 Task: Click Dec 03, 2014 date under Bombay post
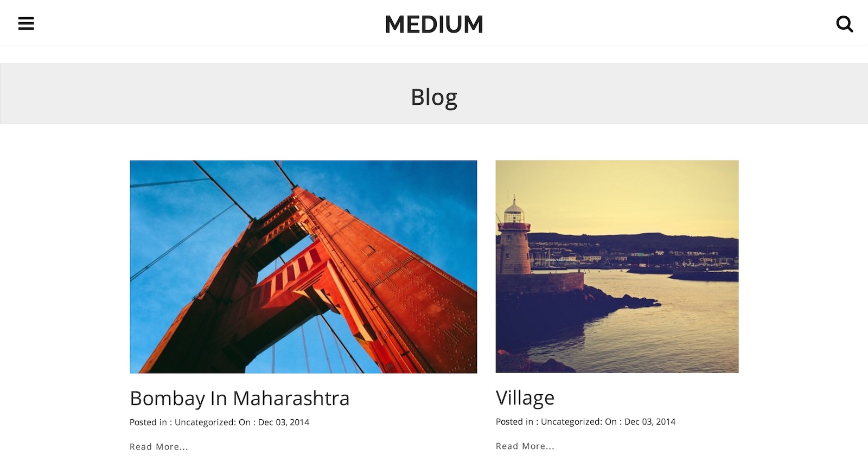coord(284,422)
